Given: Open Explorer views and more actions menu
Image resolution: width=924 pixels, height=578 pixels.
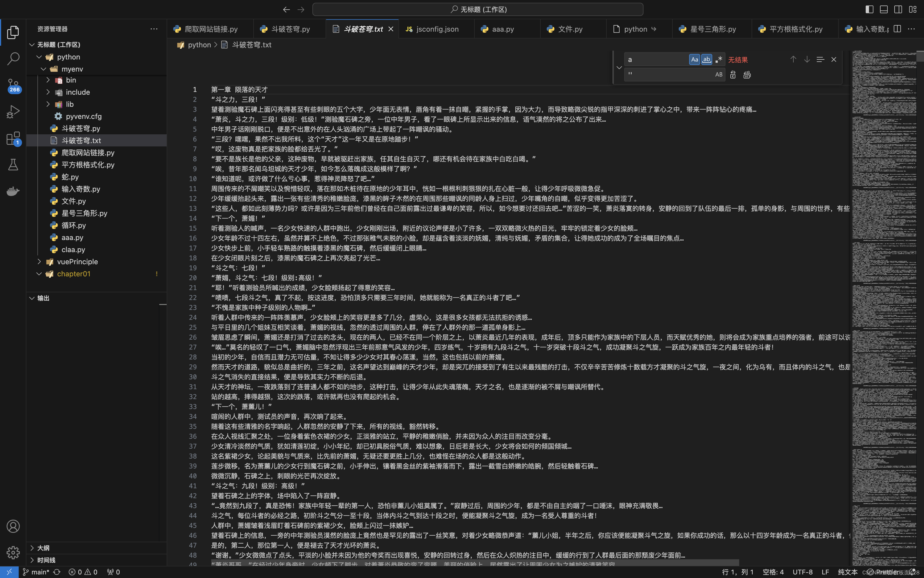Looking at the screenshot, I should 154,29.
